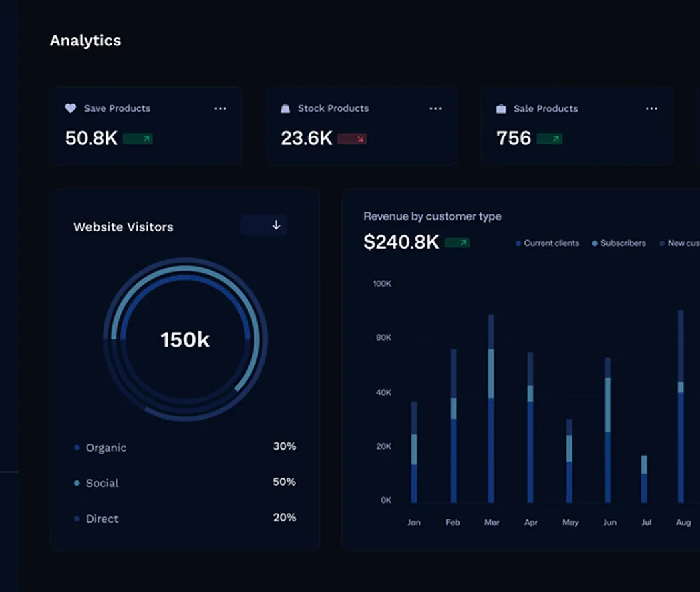Click the 0K axis label
Image resolution: width=700 pixels, height=592 pixels.
click(x=385, y=500)
